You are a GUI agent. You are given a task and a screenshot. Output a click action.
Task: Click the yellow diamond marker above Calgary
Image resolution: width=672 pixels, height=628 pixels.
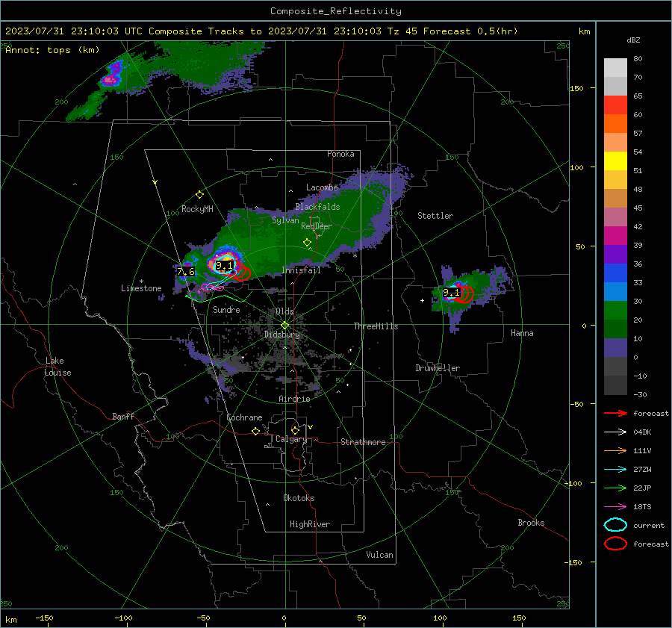[x=295, y=430]
